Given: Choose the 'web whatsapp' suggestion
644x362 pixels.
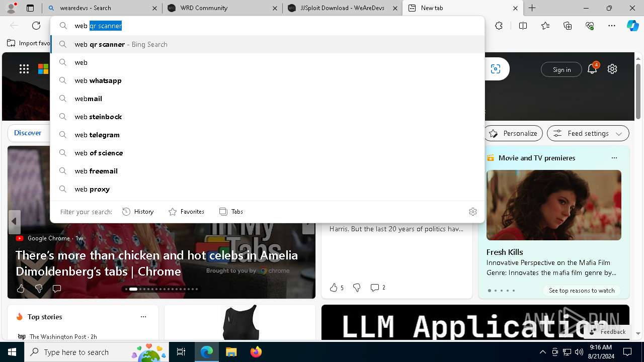Looking at the screenshot, I should click(x=268, y=80).
